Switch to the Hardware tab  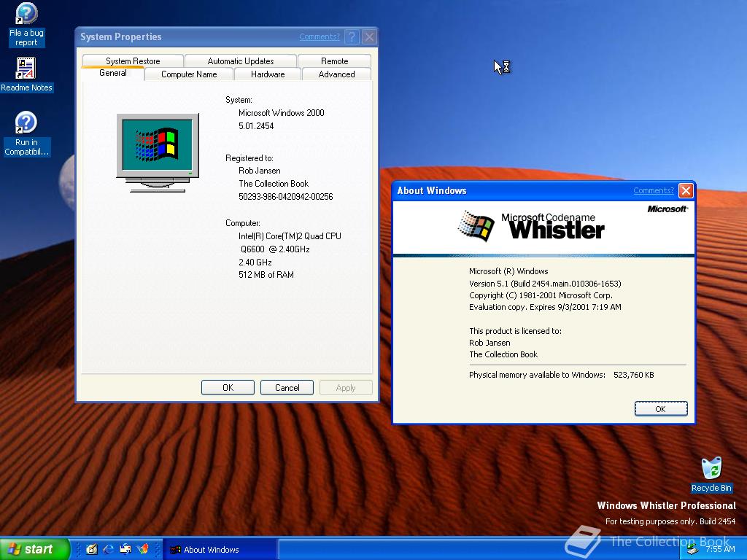point(268,74)
